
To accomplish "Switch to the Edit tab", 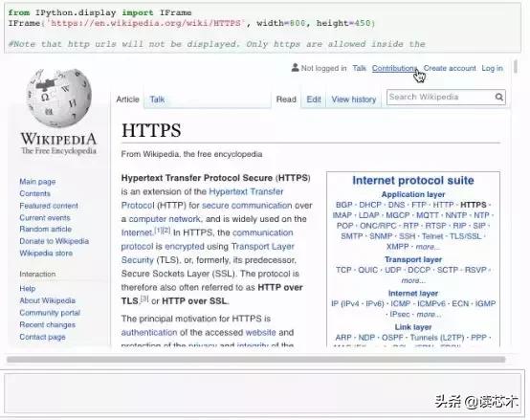I will [x=314, y=99].
